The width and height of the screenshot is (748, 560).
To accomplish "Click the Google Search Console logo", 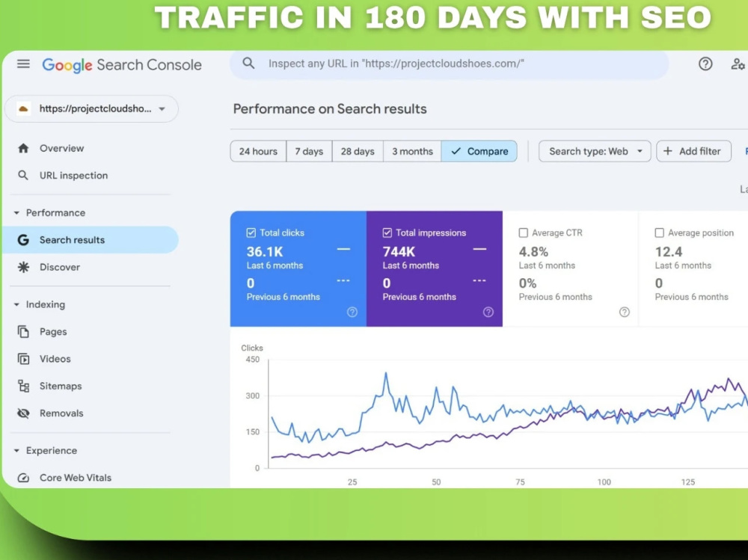I will (122, 65).
